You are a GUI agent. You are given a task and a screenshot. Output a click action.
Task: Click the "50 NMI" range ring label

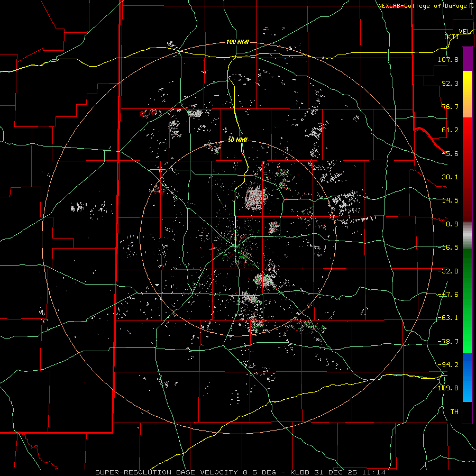[237, 140]
